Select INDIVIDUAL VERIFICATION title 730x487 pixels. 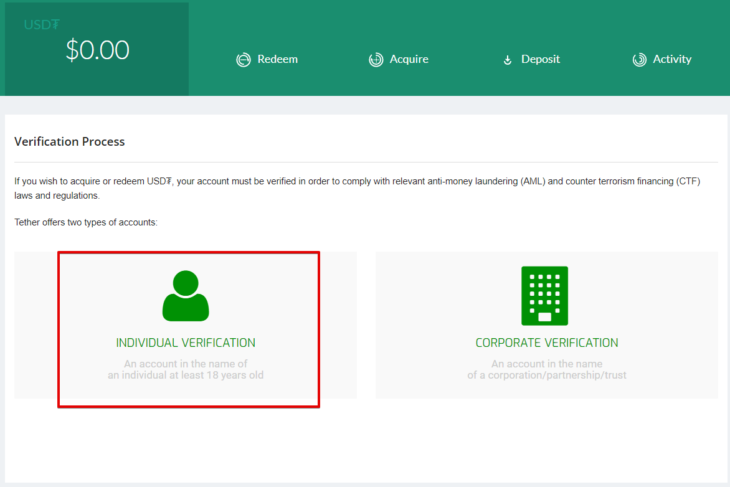coord(185,343)
